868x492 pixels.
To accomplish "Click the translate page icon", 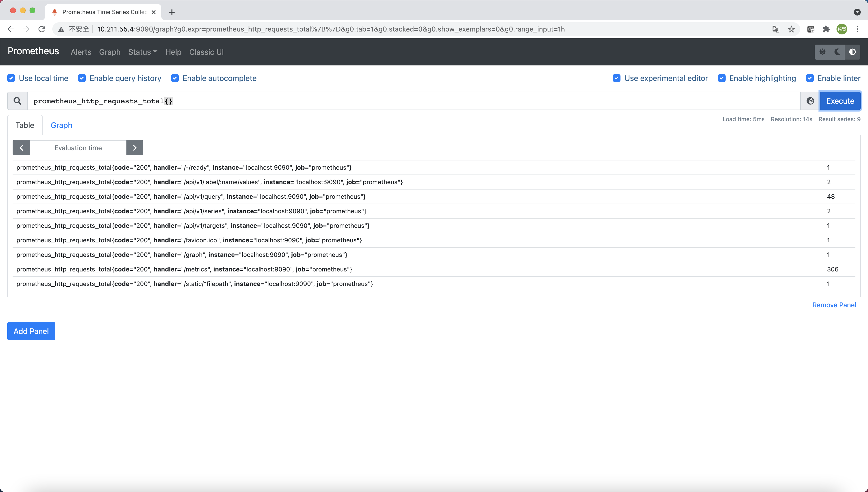I will click(776, 29).
